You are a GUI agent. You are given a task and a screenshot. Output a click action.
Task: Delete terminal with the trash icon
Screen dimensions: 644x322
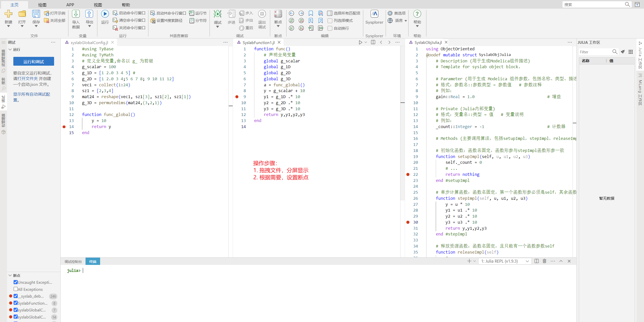(x=545, y=261)
